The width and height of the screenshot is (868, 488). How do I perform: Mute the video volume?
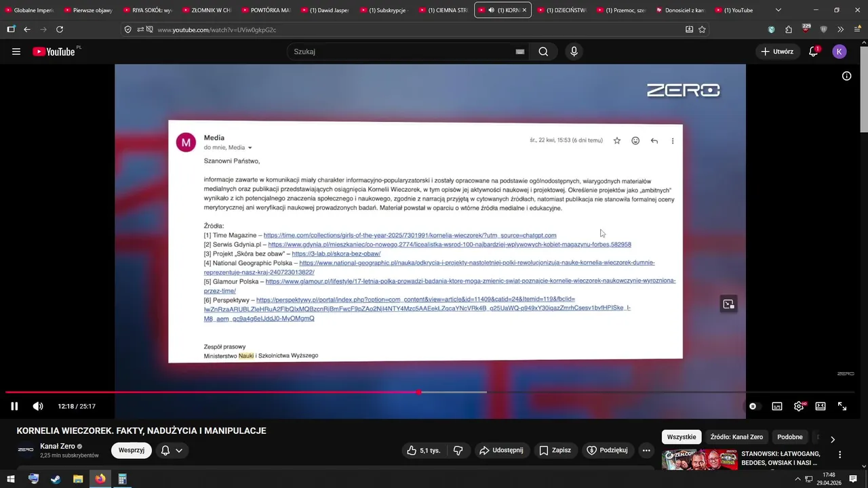[38, 406]
